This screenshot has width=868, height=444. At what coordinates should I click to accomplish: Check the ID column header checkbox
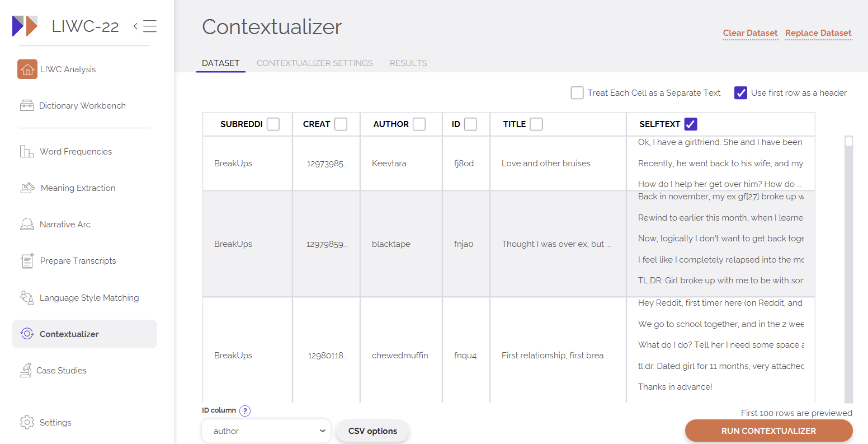tap(470, 124)
